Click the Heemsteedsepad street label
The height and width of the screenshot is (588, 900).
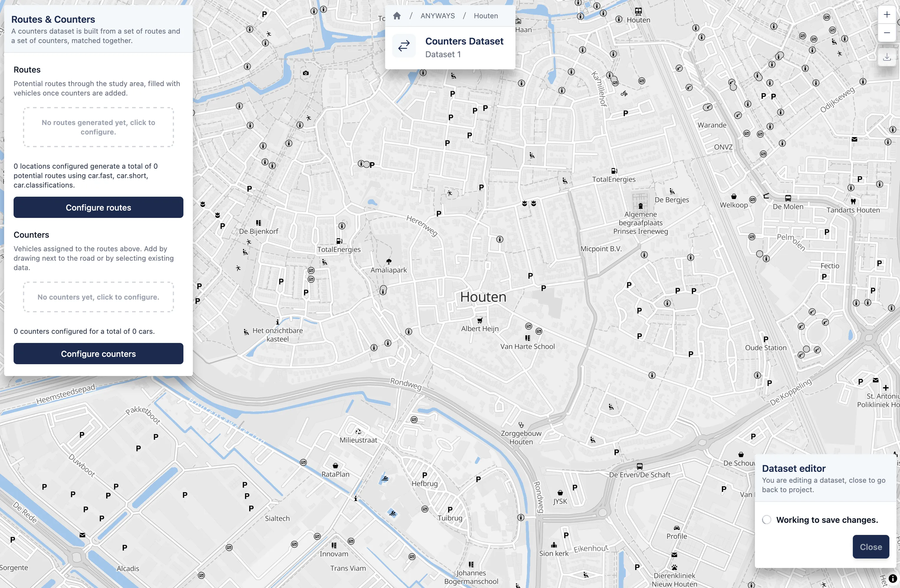(66, 394)
